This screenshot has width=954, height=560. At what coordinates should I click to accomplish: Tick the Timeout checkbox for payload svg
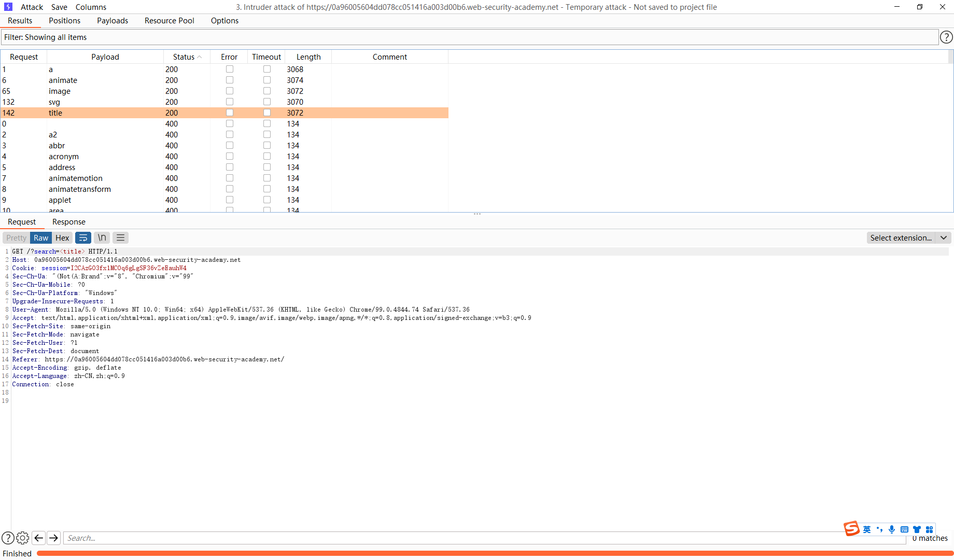tap(267, 102)
